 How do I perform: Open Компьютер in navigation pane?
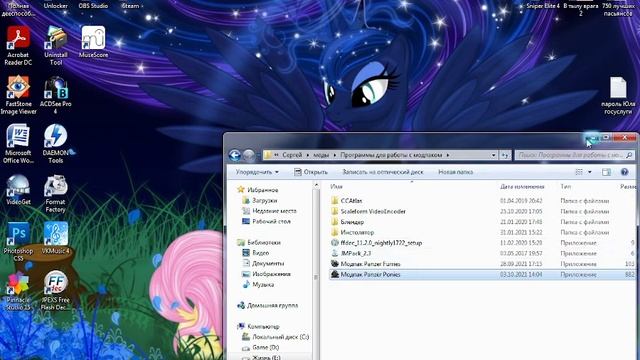[x=263, y=327]
